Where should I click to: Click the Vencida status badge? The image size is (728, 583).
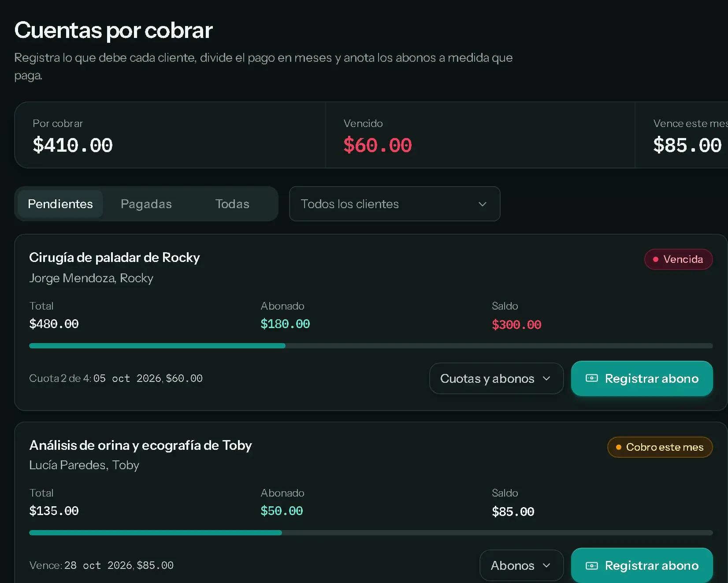coord(678,259)
